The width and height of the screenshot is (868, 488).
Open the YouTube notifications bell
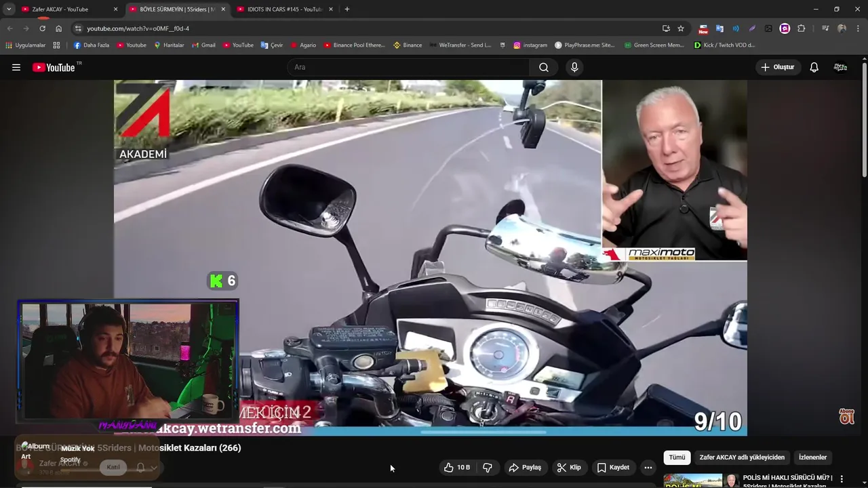[x=814, y=67]
